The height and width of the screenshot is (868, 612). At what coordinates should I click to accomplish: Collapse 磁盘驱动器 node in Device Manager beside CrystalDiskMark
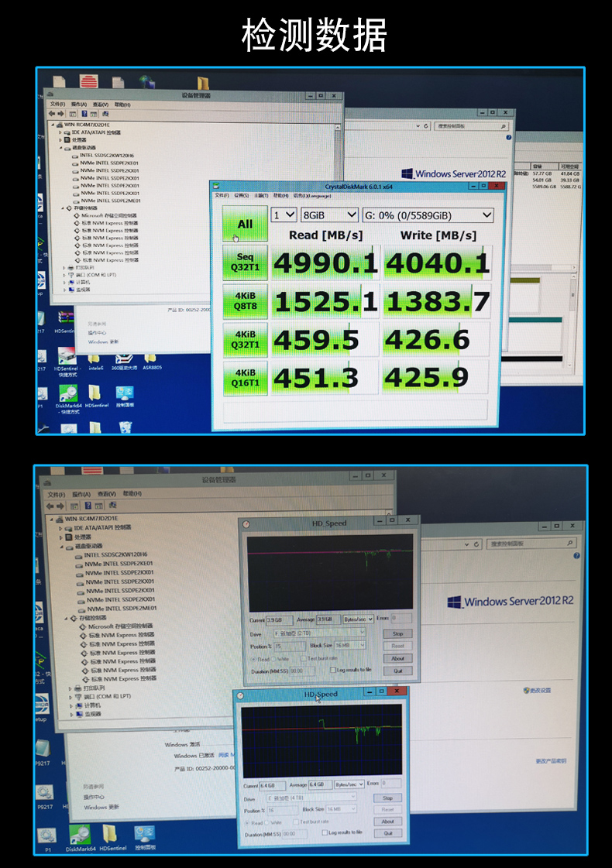point(61,148)
